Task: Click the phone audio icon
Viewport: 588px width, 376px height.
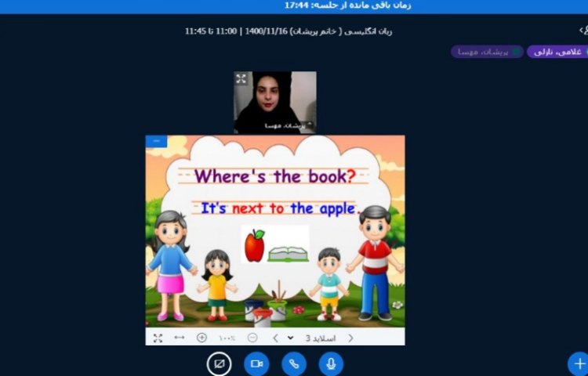Action: coord(294,363)
